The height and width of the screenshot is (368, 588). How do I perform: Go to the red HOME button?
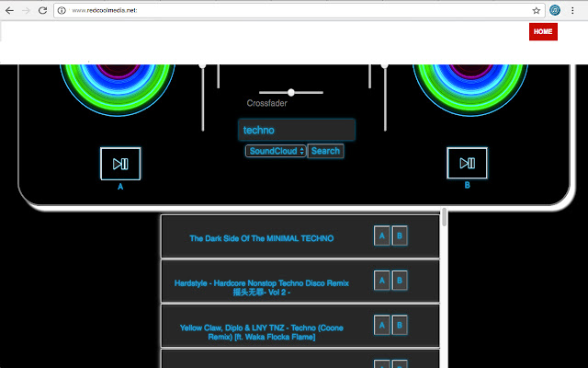tap(543, 31)
